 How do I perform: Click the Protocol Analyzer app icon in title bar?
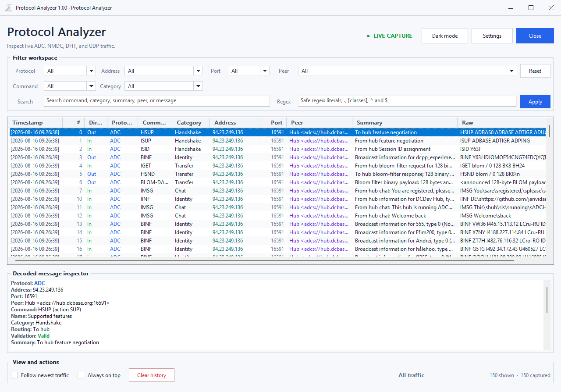(8, 8)
